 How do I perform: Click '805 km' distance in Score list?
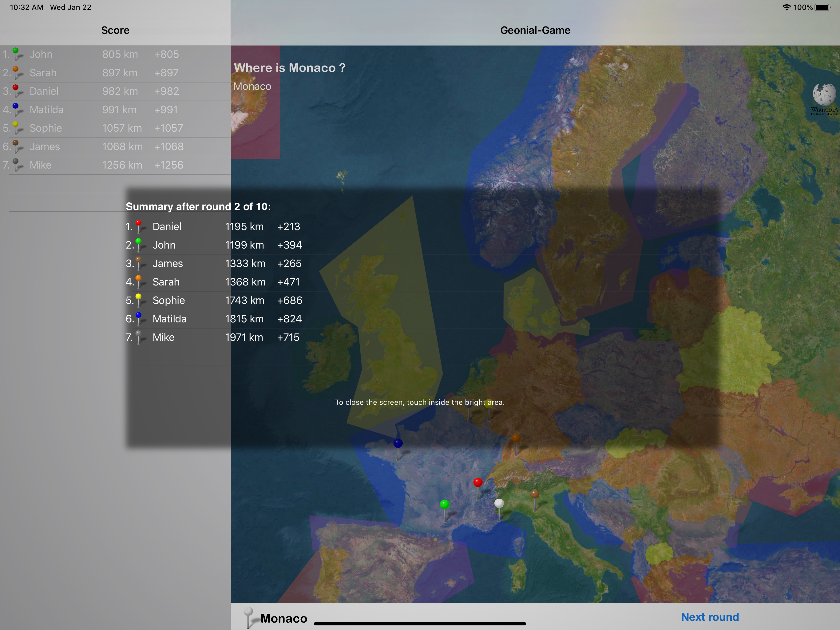coord(120,54)
